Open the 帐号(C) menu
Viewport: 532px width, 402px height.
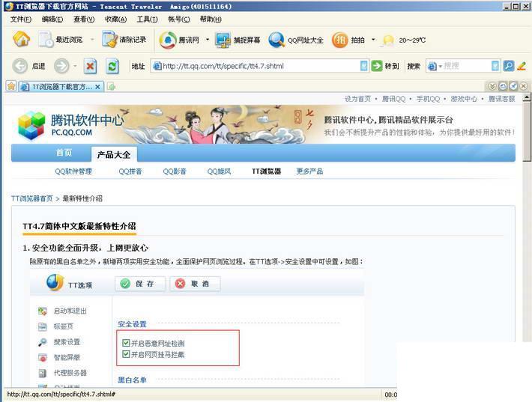pyautogui.click(x=179, y=19)
